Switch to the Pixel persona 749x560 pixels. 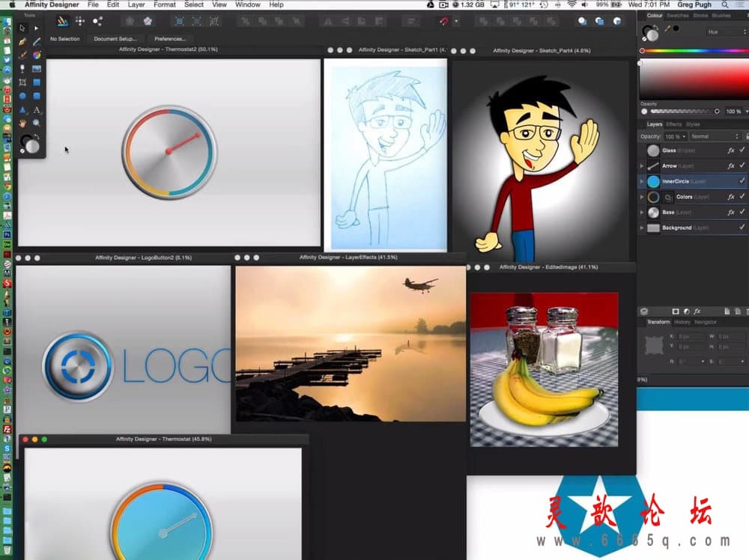(80, 21)
